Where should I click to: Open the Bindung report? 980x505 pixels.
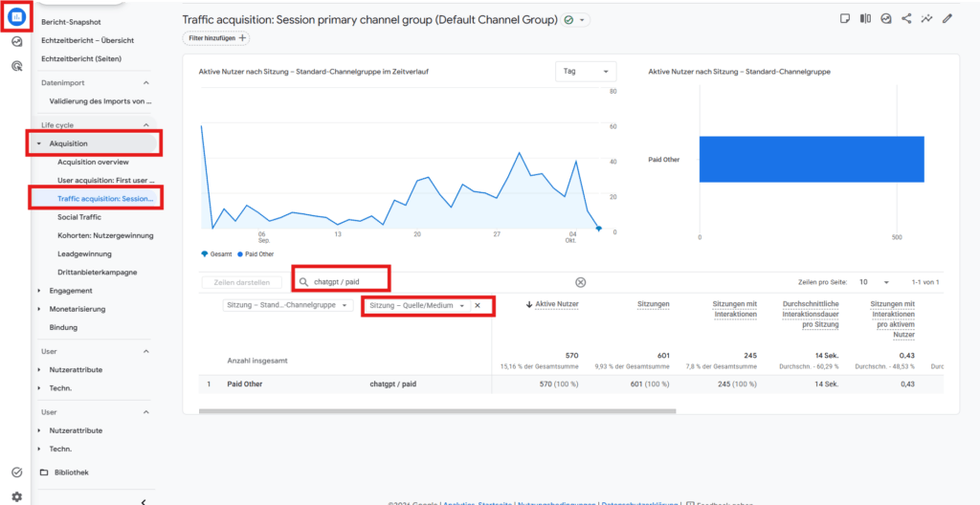pos(63,327)
